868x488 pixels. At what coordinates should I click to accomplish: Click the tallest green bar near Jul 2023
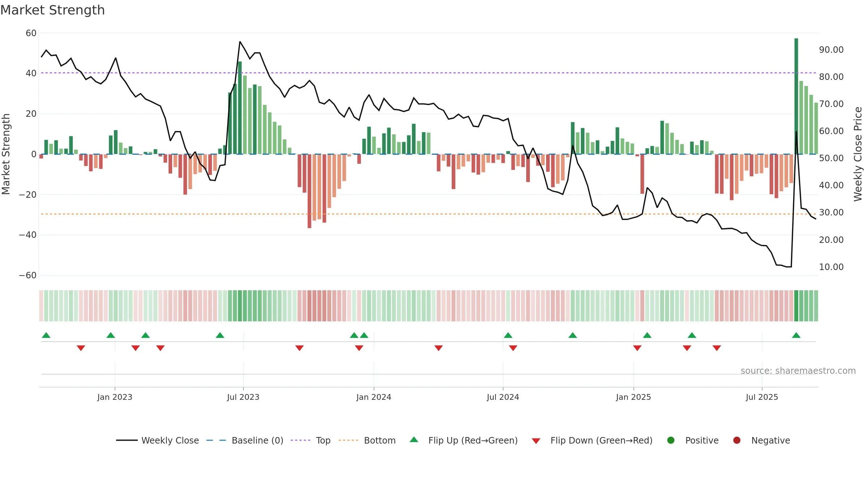click(240, 108)
